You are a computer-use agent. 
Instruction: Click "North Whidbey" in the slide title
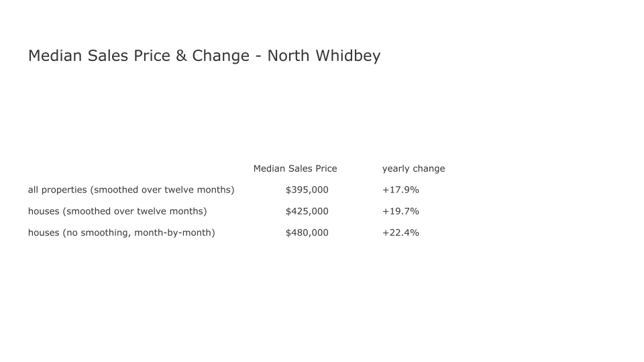323,56
